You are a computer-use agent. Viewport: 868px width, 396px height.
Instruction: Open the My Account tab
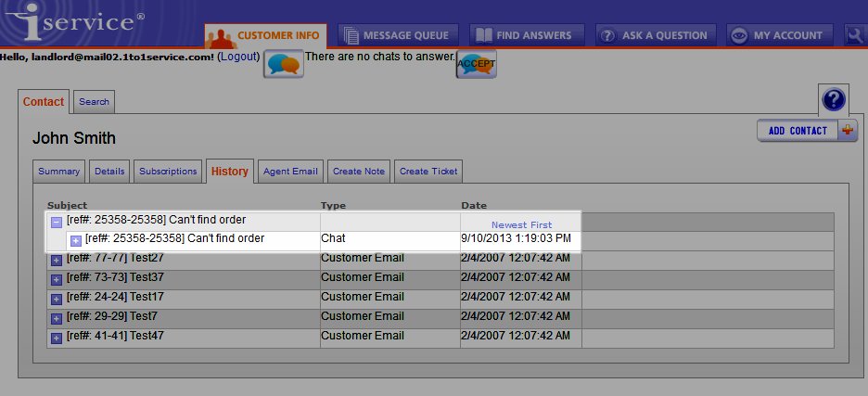tap(778, 35)
